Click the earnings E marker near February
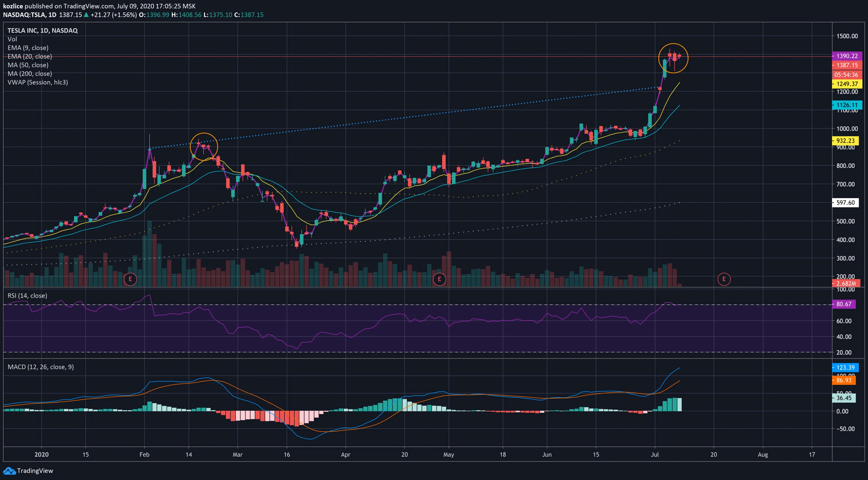 click(x=130, y=279)
